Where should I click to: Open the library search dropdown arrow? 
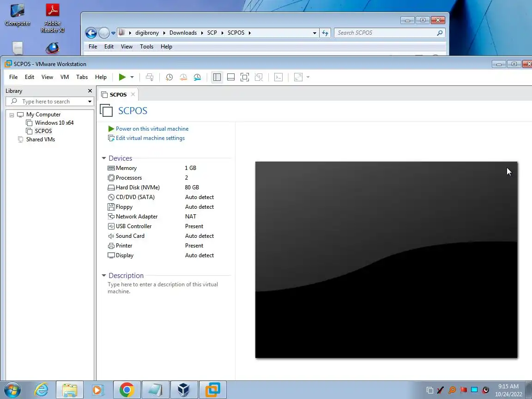click(x=90, y=102)
